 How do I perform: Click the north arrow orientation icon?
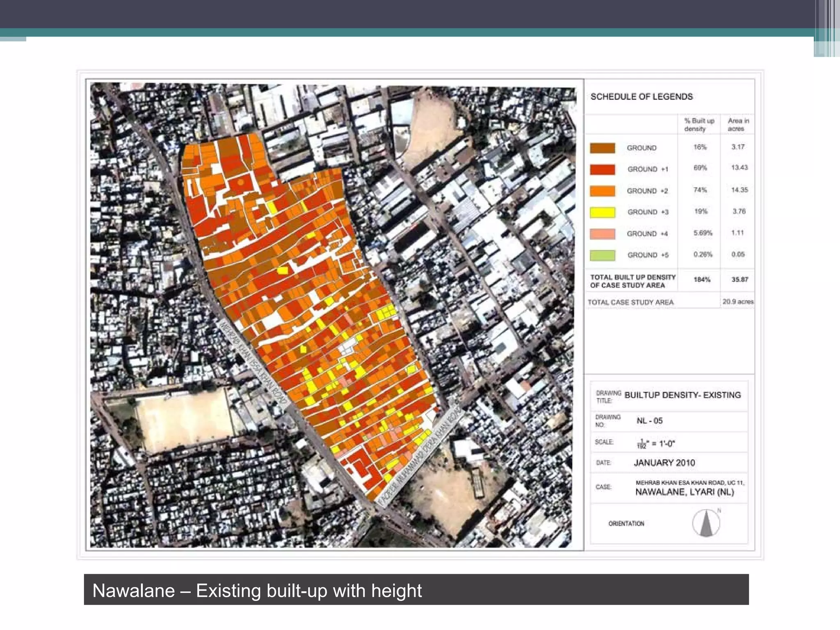coord(705,523)
